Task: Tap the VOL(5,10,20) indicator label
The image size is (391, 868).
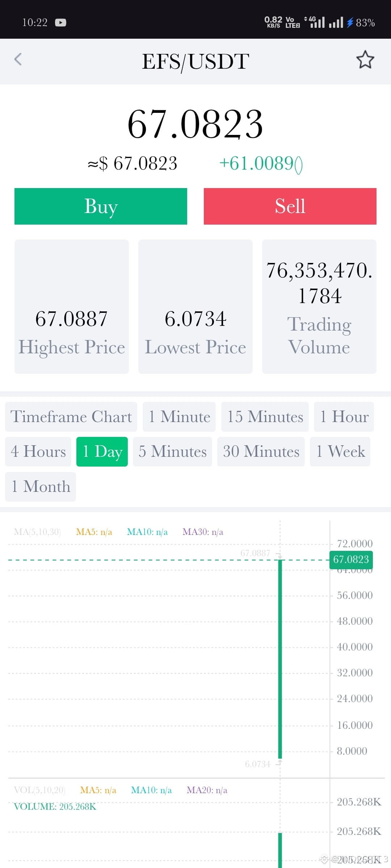Action: (39, 790)
